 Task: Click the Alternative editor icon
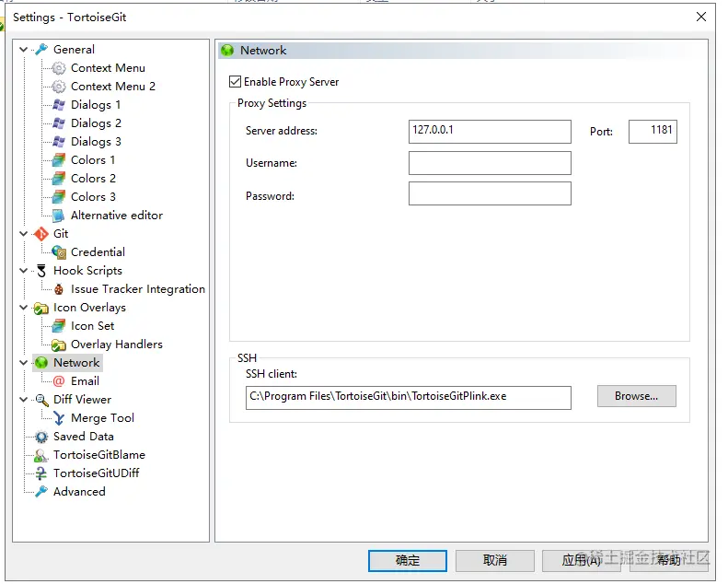pyautogui.click(x=59, y=216)
